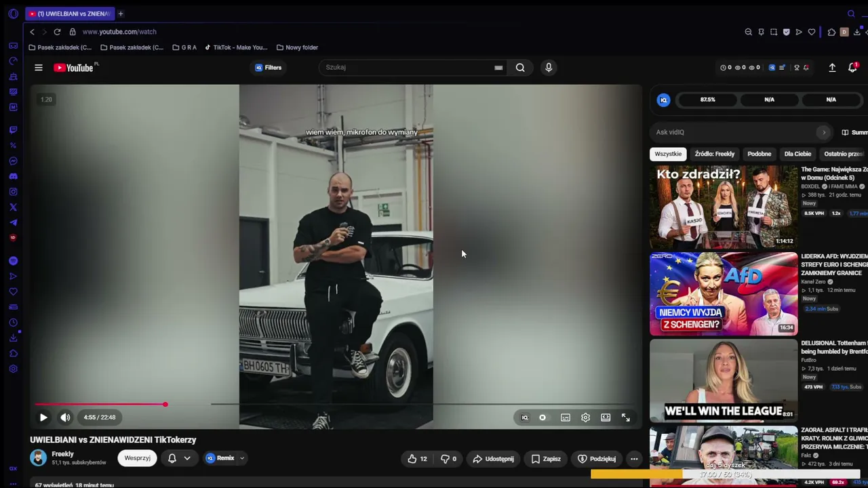
Task: Open the Kto zdradził? video thumbnail
Action: 724,207
